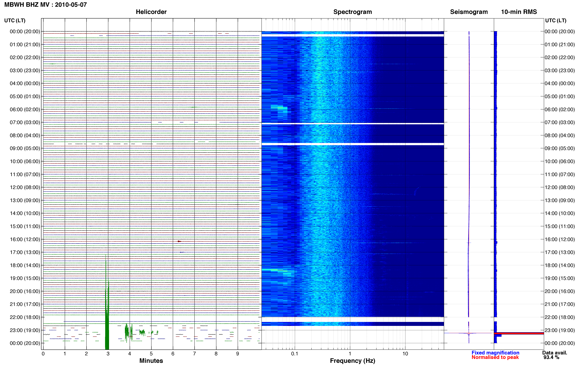Click the small dark red event near 16:00
The width and height of the screenshot is (588, 368).
(179, 241)
